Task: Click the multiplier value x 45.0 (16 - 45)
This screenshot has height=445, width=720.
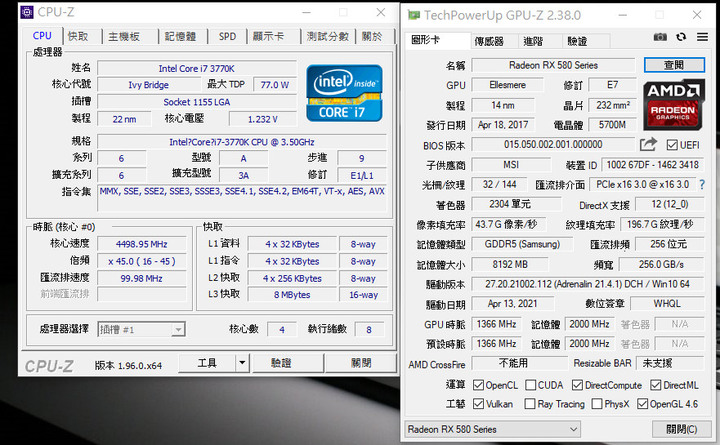Action: (x=141, y=261)
